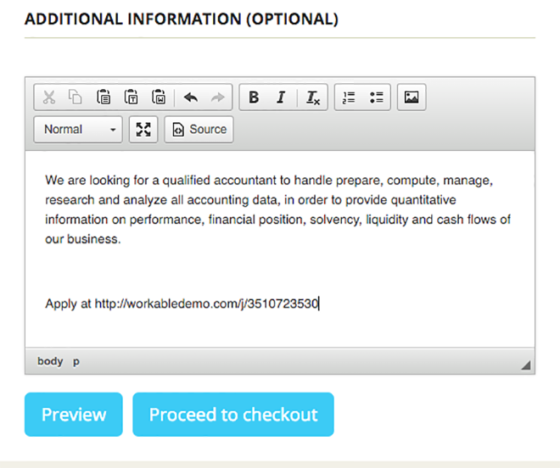The height and width of the screenshot is (468, 560).
Task: Click the Copy icon in toolbar
Action: point(75,97)
